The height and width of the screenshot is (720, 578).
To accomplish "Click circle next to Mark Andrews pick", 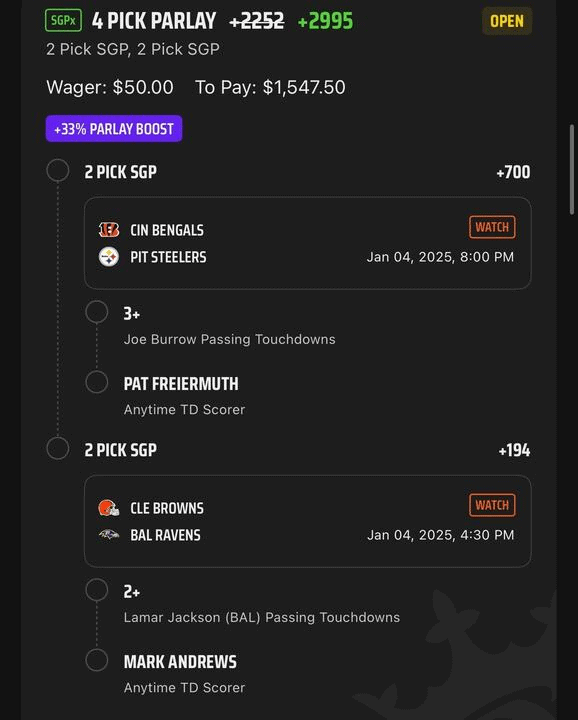I will coord(97,660).
